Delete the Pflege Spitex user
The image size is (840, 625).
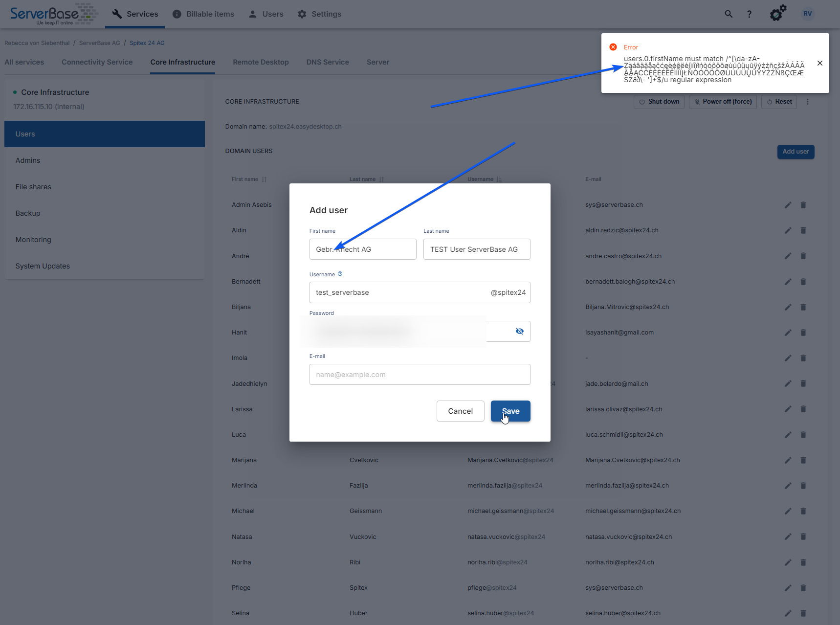click(803, 588)
